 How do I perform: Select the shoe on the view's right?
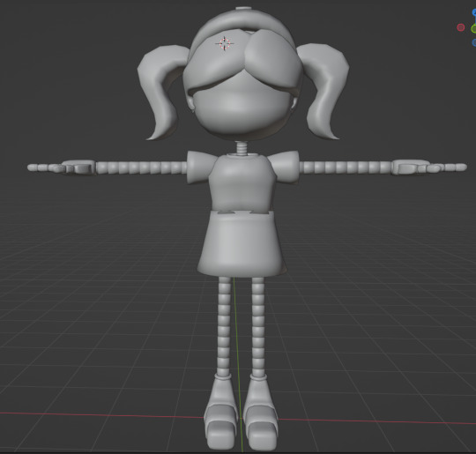[x=260, y=413]
